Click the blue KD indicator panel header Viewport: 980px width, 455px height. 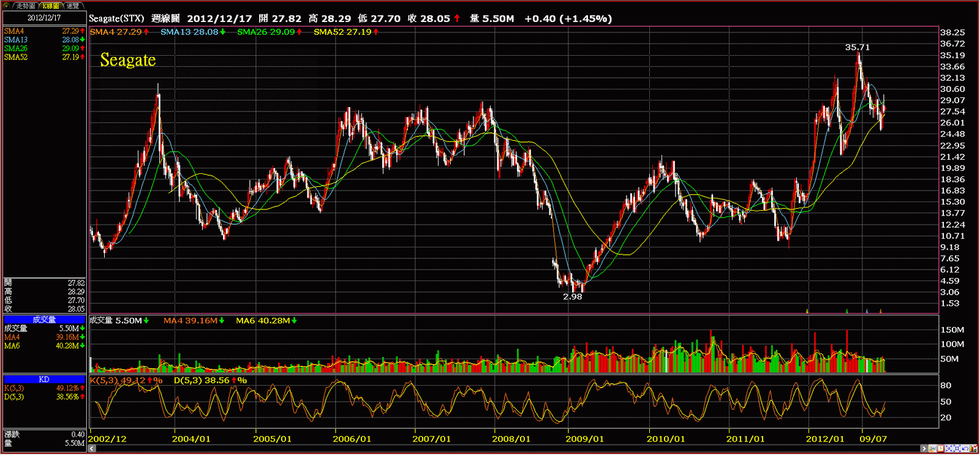point(44,380)
